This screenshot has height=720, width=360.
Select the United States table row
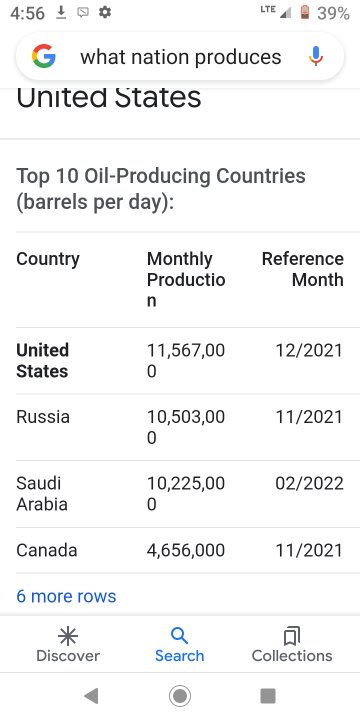(x=180, y=361)
